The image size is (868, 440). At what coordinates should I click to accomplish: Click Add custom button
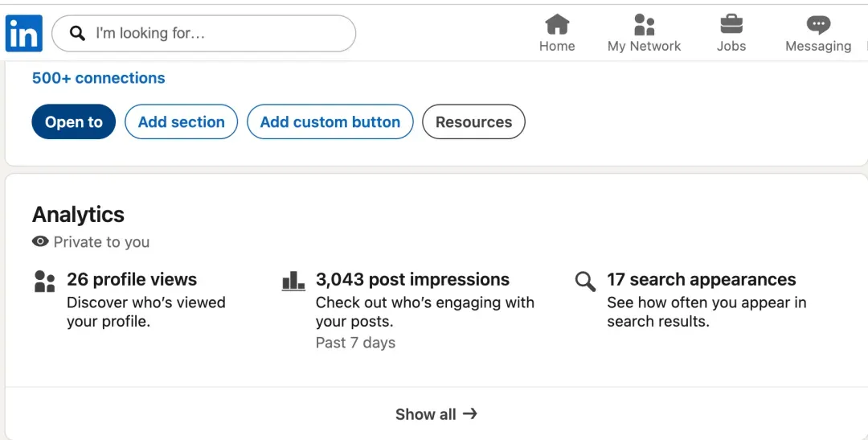[330, 122]
